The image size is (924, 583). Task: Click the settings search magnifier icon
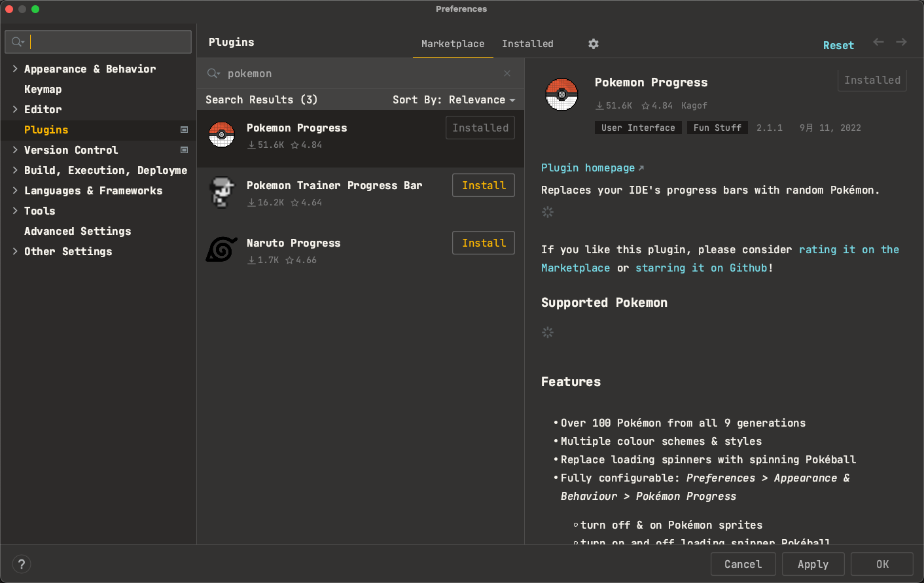[18, 42]
